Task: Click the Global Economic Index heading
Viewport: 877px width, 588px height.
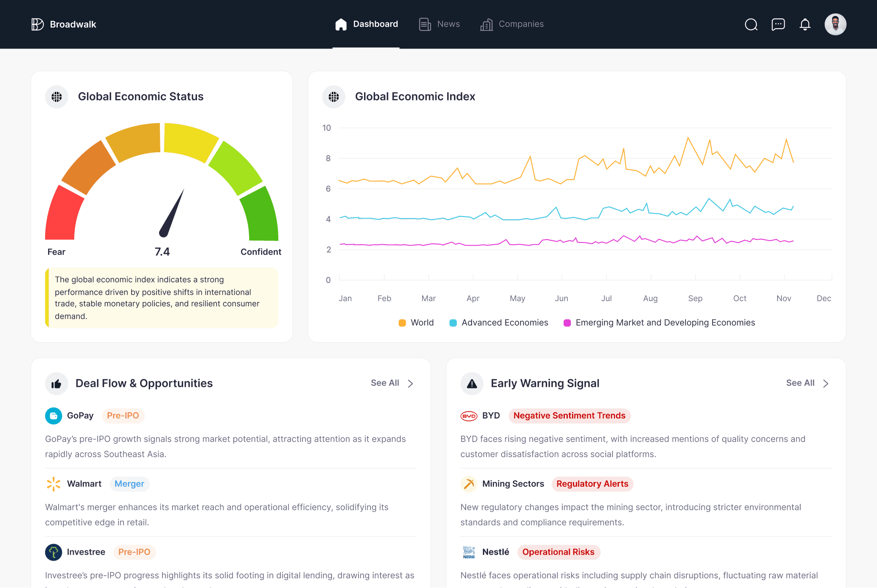Action: 415,97
